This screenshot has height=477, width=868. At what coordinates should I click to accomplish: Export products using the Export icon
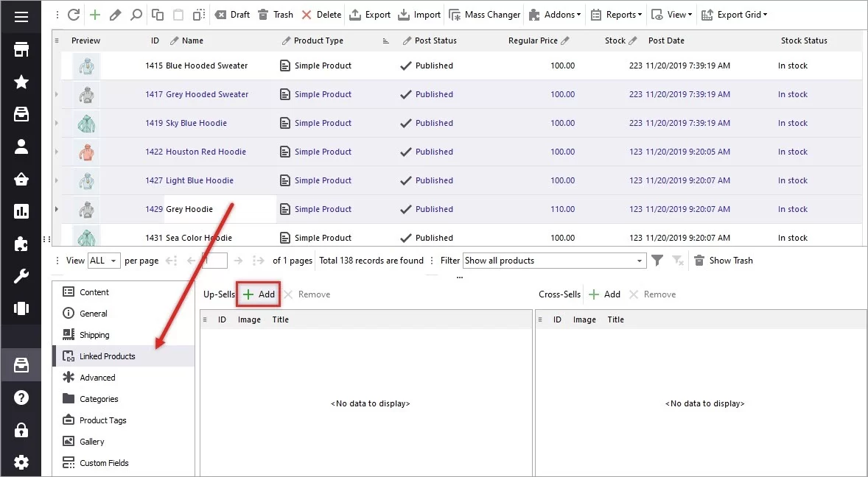[x=370, y=14]
